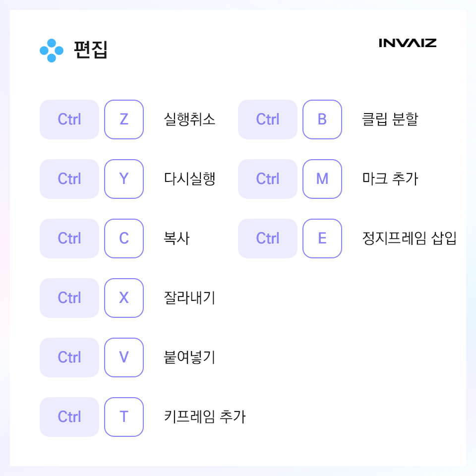Viewport: 476px width, 476px height.
Task: Click the M key for add mark
Action: 322,179
